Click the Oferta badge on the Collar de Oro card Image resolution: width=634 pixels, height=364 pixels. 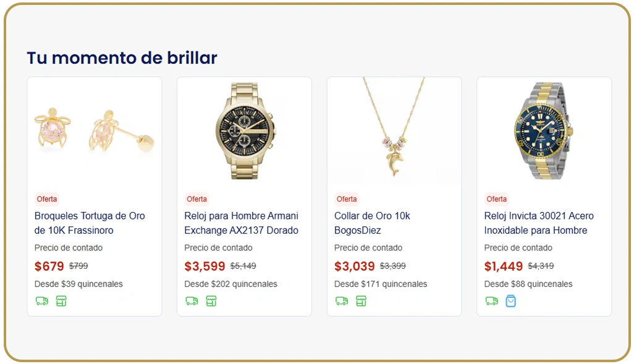(x=347, y=199)
